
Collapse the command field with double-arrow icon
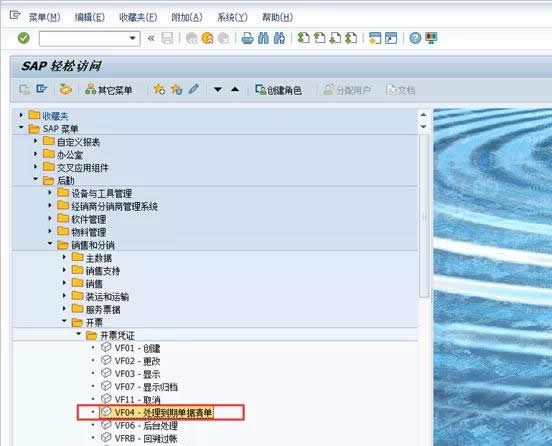pyautogui.click(x=151, y=38)
